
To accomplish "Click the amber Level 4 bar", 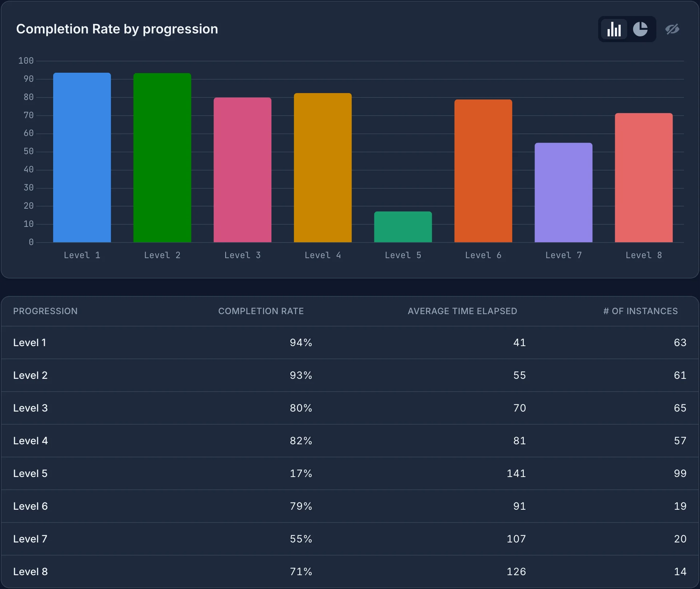I will pyautogui.click(x=323, y=168).
